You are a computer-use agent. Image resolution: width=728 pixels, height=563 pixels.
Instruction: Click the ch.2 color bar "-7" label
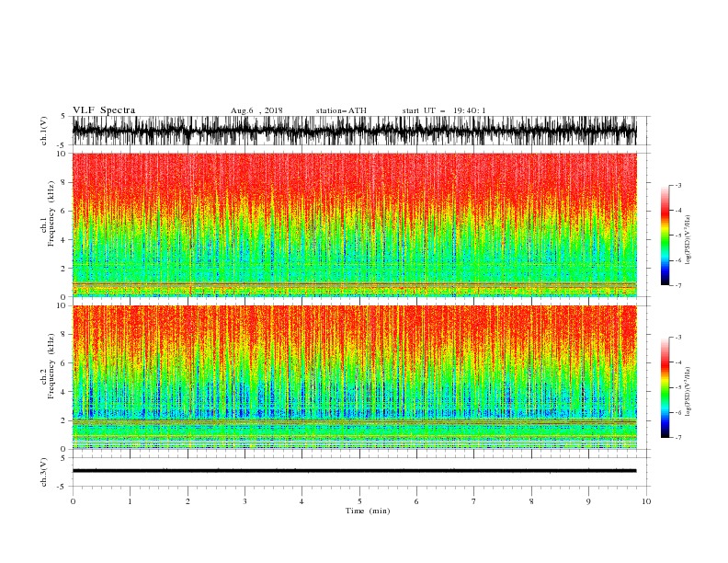tap(677, 437)
